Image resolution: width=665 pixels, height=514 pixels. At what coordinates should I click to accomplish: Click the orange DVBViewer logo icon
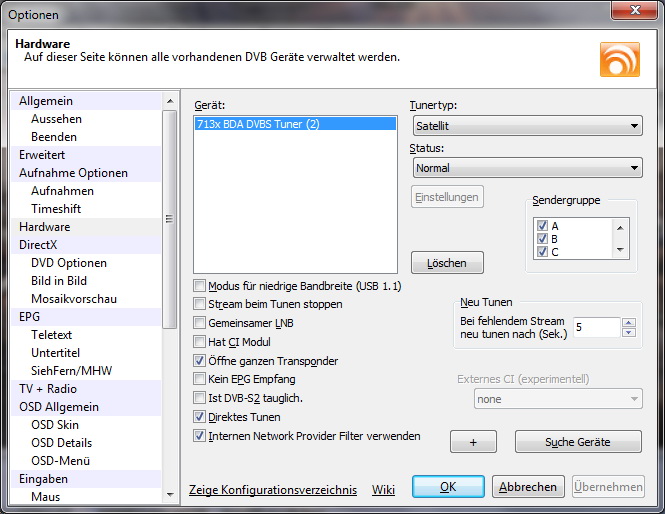(x=620, y=59)
